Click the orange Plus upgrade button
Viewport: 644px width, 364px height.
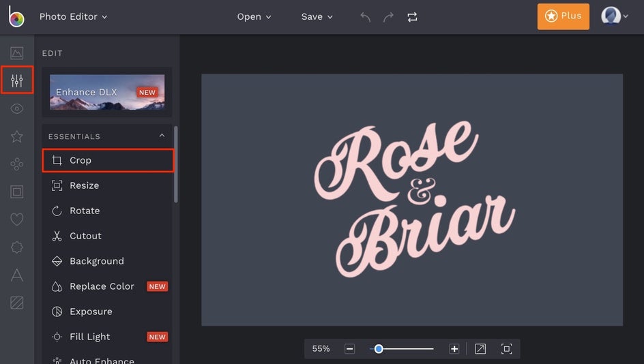tap(563, 16)
